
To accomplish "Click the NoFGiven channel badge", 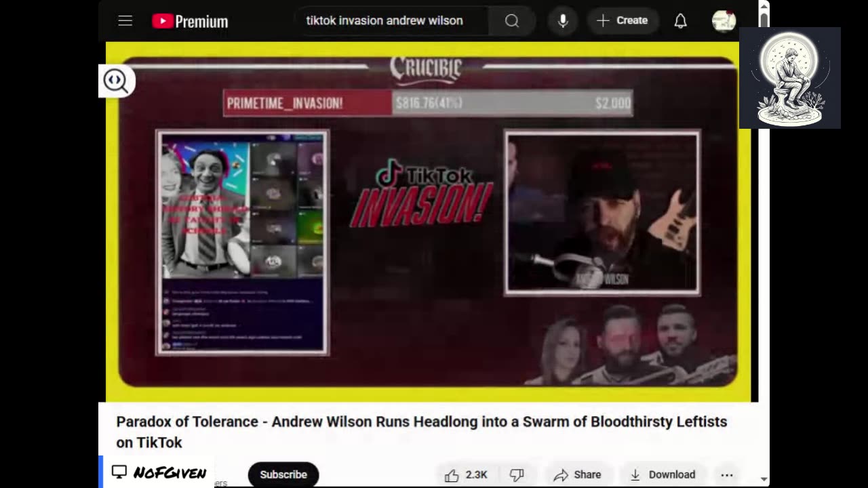I will coord(159,472).
